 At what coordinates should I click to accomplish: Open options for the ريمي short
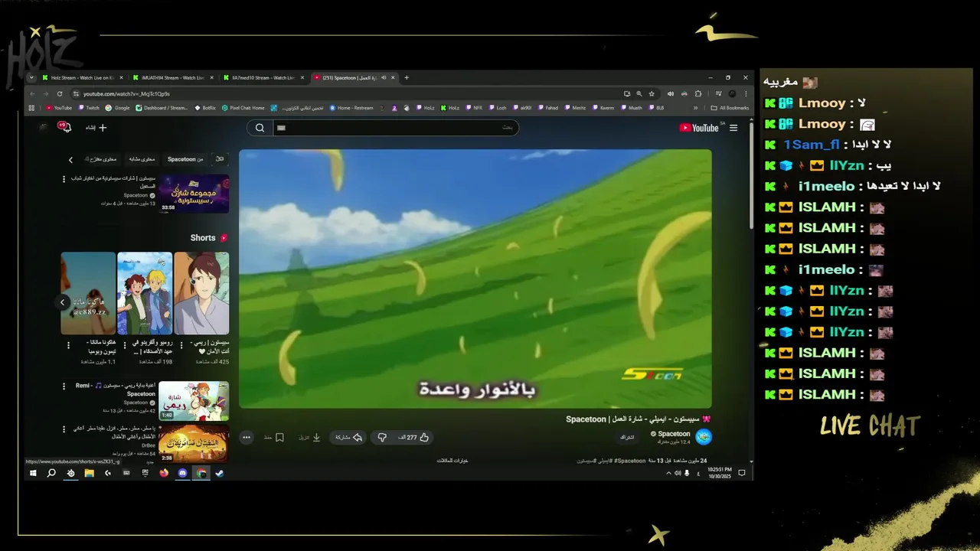click(x=181, y=346)
